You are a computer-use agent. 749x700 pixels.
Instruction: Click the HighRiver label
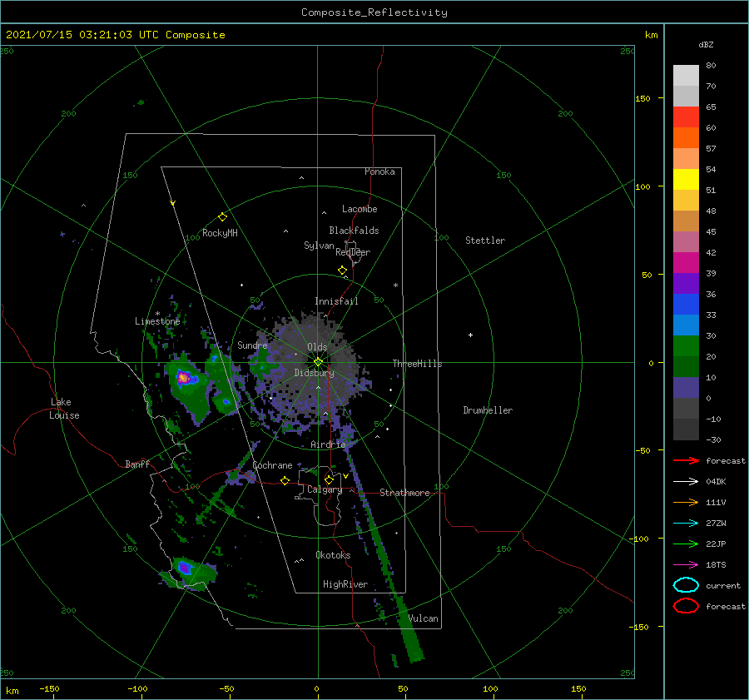click(345, 584)
